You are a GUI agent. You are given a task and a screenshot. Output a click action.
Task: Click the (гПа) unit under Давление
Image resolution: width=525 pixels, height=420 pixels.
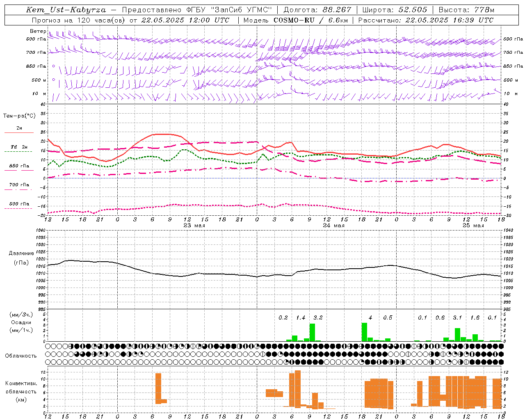(x=21, y=263)
